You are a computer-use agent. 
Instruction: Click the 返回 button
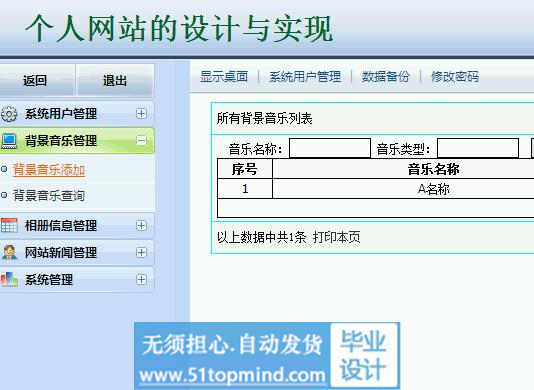point(36,80)
